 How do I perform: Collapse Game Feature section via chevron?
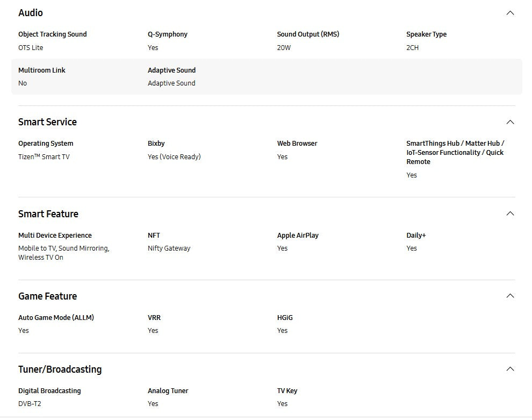tap(510, 296)
